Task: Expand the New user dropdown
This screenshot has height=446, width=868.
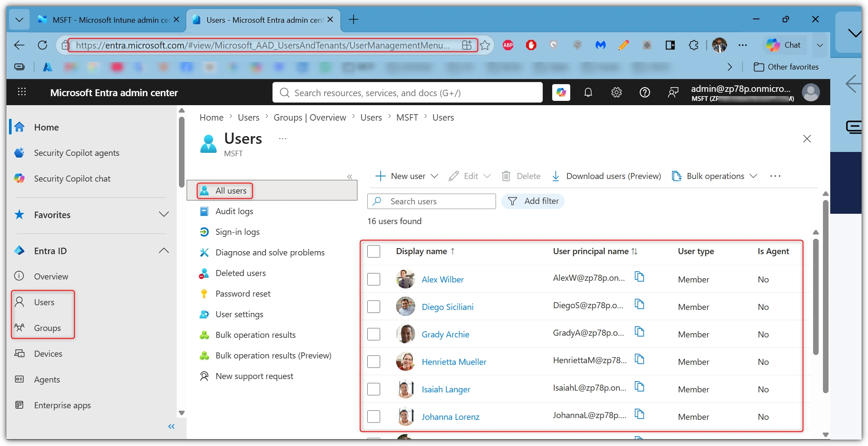Action: point(435,176)
